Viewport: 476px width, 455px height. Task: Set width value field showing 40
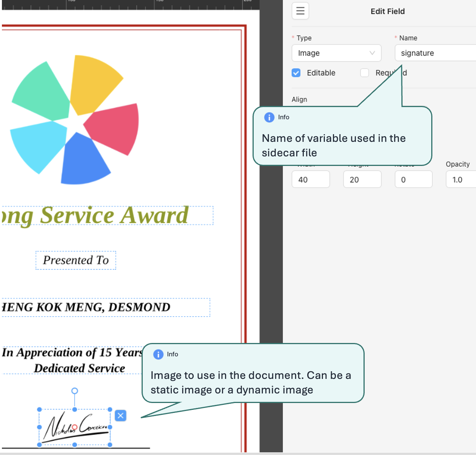(x=311, y=179)
